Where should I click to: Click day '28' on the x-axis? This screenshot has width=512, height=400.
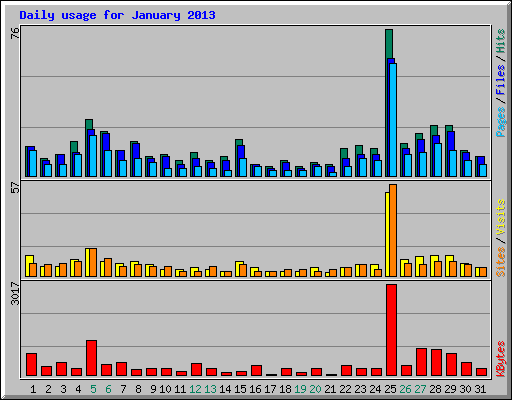(x=435, y=389)
